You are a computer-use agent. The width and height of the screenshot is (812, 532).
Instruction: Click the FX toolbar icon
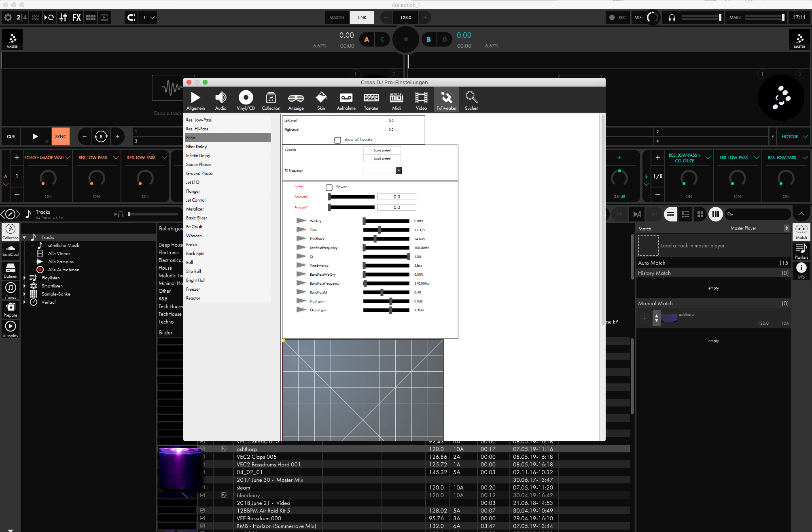(76, 17)
